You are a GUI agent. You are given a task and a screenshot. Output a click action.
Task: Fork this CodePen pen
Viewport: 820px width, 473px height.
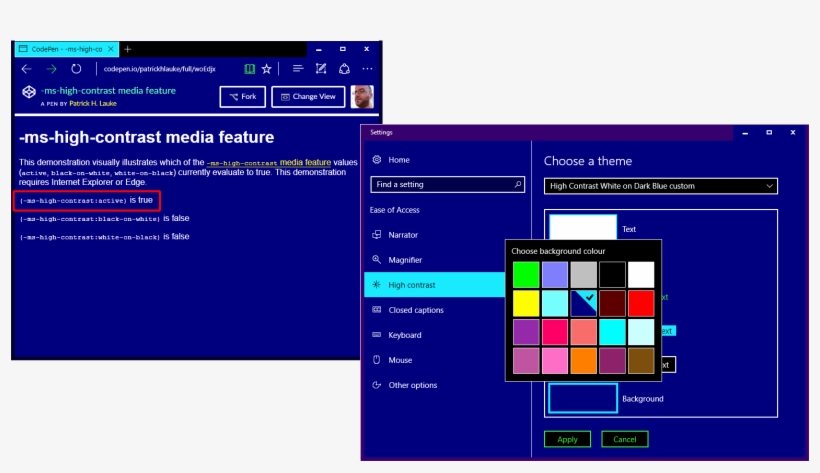coord(242,97)
